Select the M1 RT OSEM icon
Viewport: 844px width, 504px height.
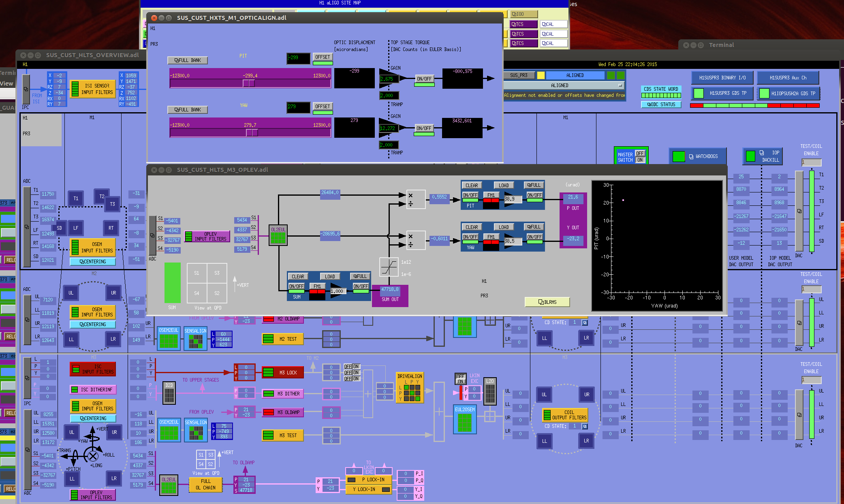[x=111, y=228]
